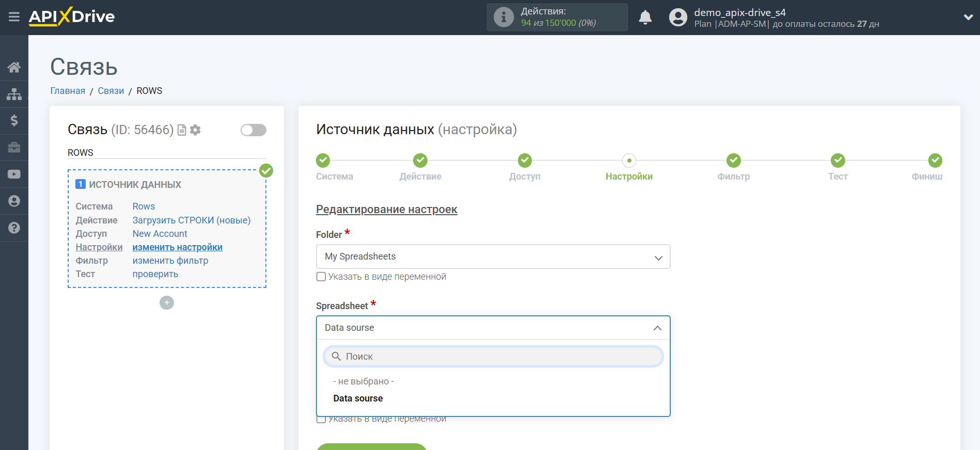
Task: Click изменить настройки link
Action: point(178,247)
